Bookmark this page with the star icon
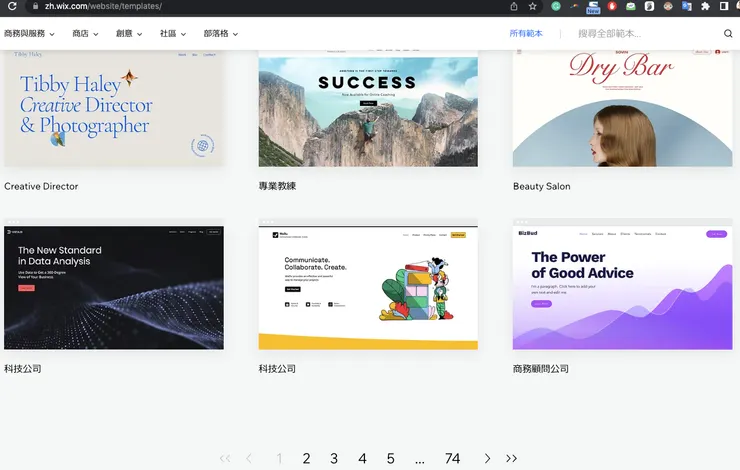 tap(532, 6)
